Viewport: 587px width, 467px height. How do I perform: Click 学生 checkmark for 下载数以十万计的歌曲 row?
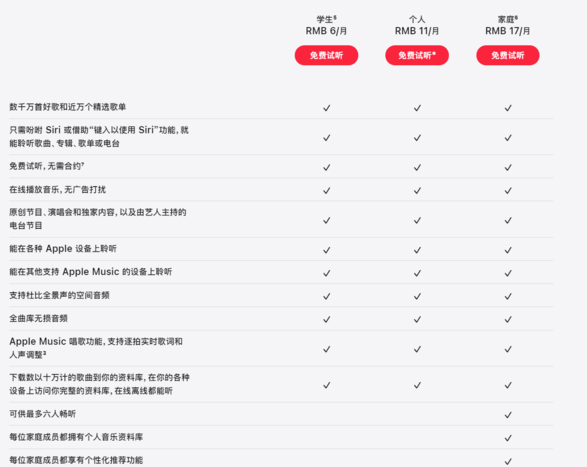[x=326, y=385]
